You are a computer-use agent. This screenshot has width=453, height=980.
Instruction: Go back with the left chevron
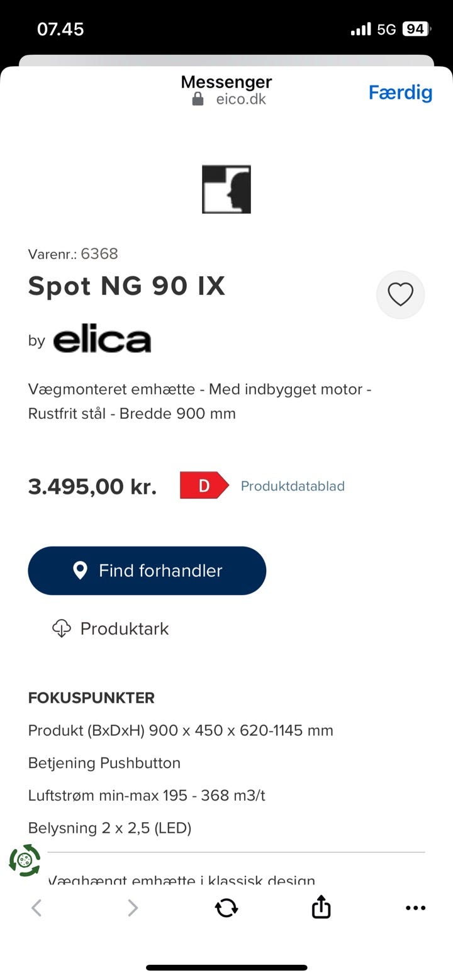(36, 908)
